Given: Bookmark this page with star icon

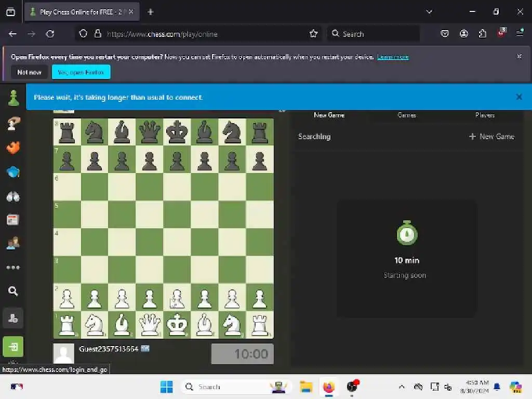Looking at the screenshot, I should (313, 34).
